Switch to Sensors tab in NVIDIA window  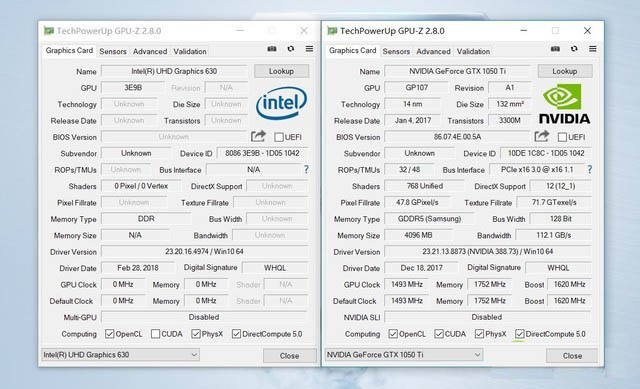(x=396, y=51)
